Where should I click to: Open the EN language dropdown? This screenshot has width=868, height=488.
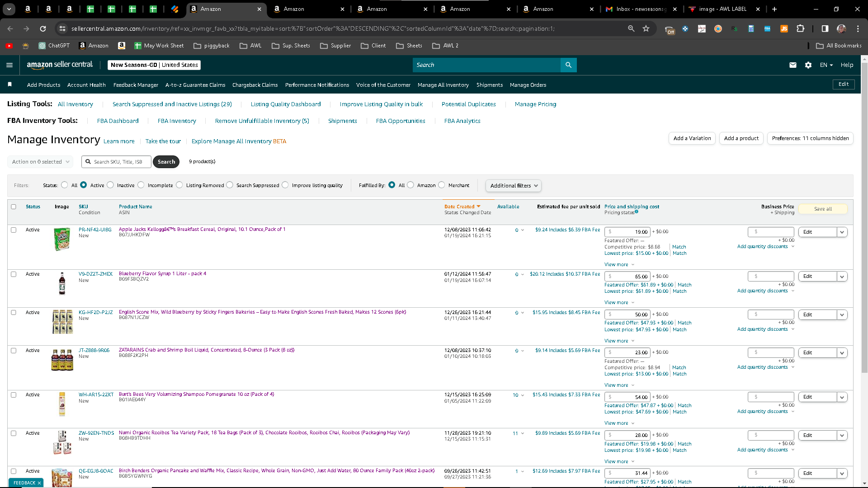tap(826, 65)
